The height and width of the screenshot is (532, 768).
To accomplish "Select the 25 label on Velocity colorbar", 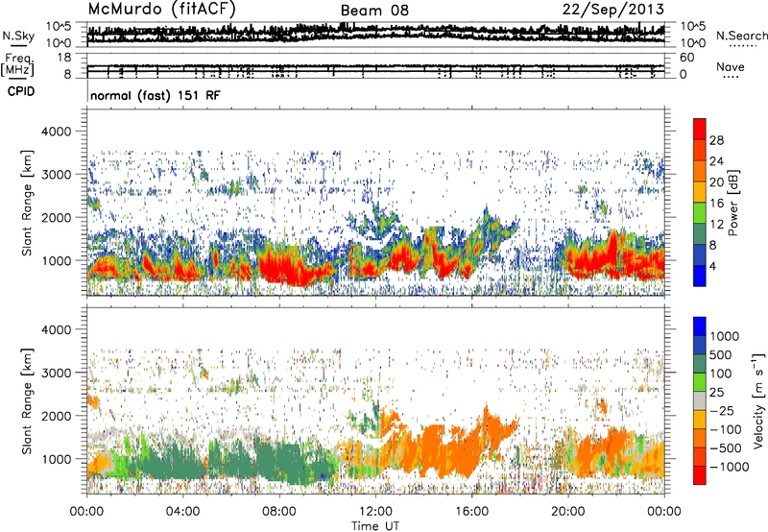I will click(717, 393).
